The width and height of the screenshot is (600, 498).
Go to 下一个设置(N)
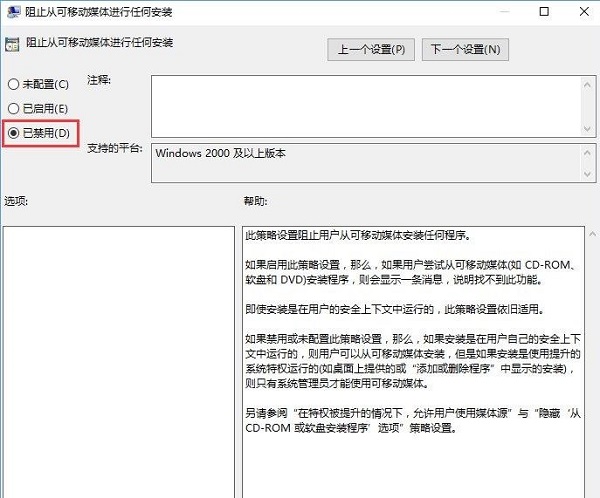click(465, 48)
